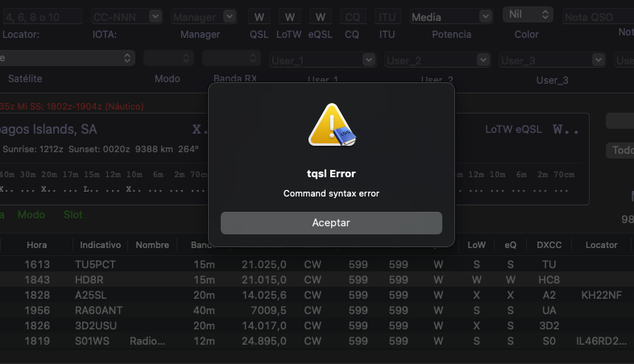Select the A25SL log entry
Viewport: 634px width, 364px height.
(x=317, y=295)
